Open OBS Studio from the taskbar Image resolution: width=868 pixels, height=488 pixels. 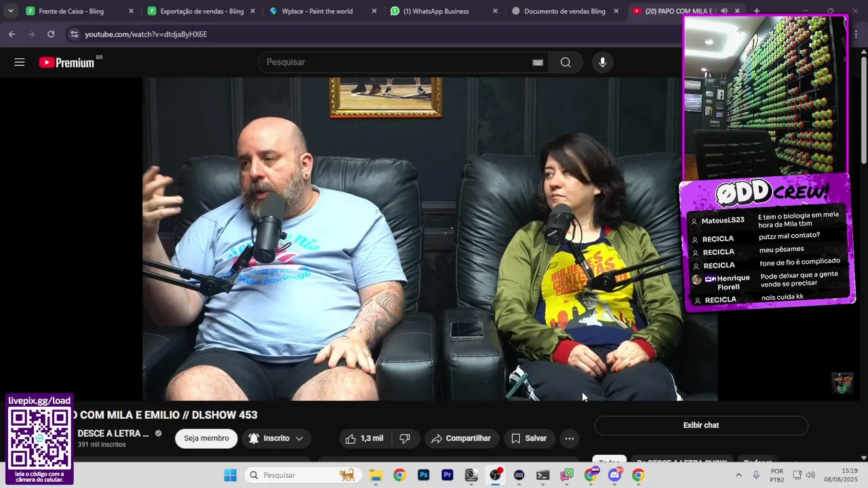click(x=495, y=475)
